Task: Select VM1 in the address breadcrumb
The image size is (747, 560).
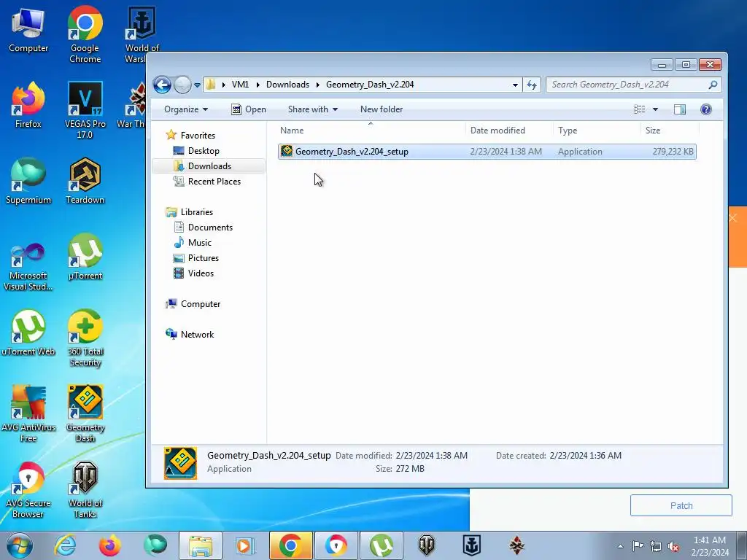Action: 240,85
